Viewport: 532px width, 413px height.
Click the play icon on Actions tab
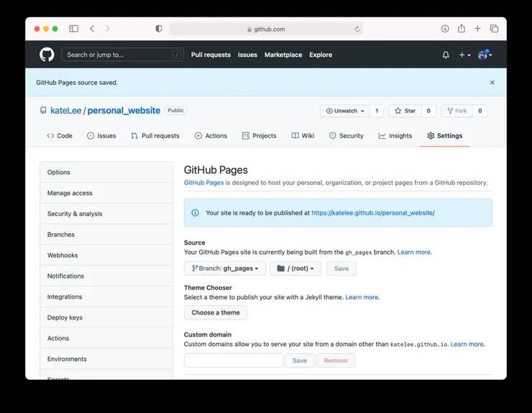(x=198, y=136)
